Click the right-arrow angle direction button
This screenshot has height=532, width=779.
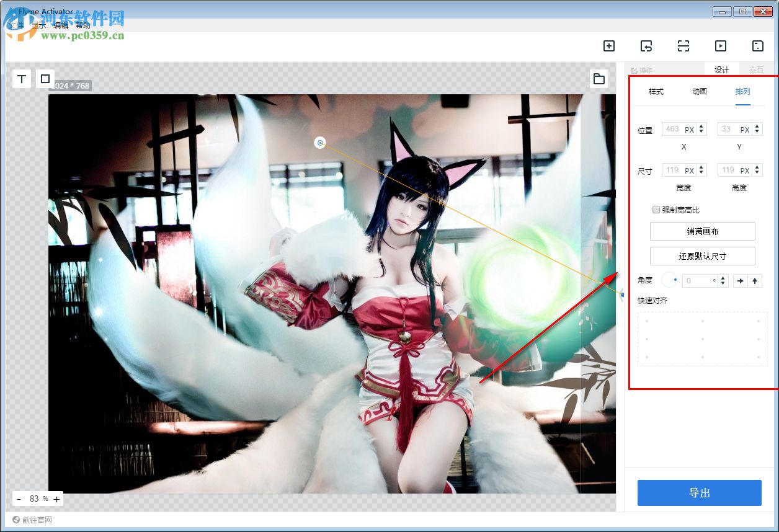[x=740, y=281]
